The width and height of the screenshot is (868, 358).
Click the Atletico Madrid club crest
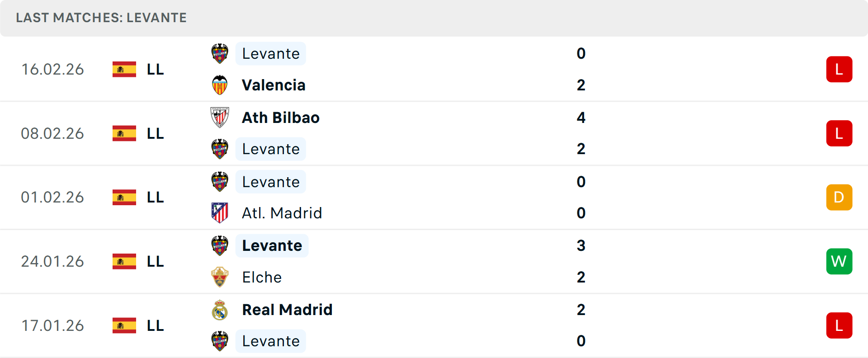tap(220, 213)
